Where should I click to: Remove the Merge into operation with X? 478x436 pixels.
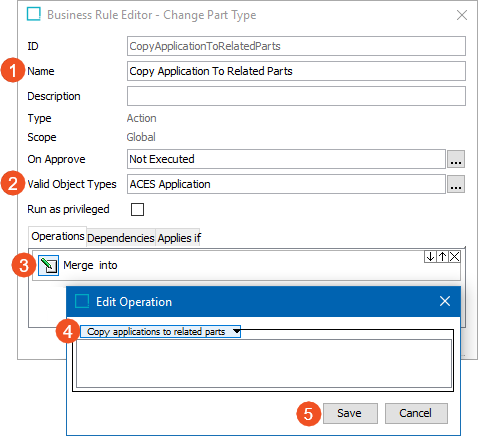coord(454,257)
